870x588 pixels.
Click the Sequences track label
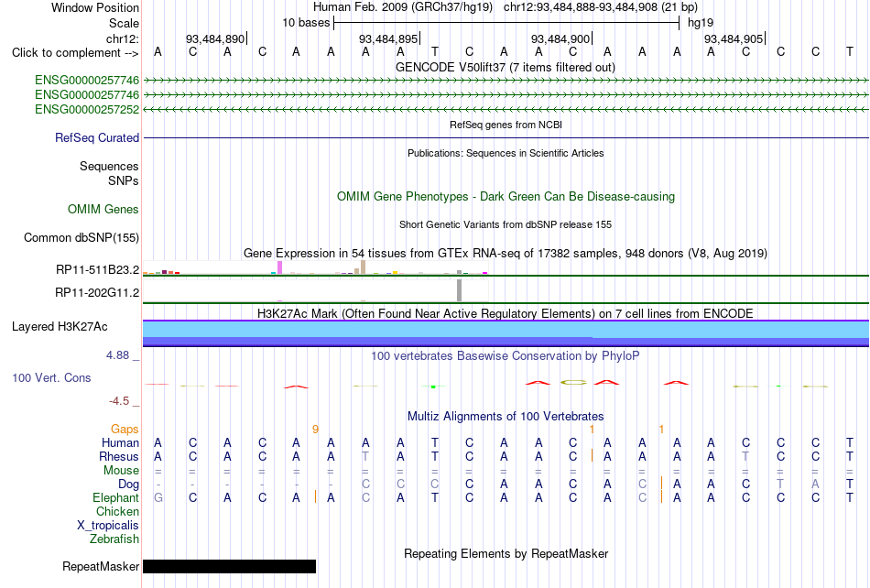coord(109,167)
